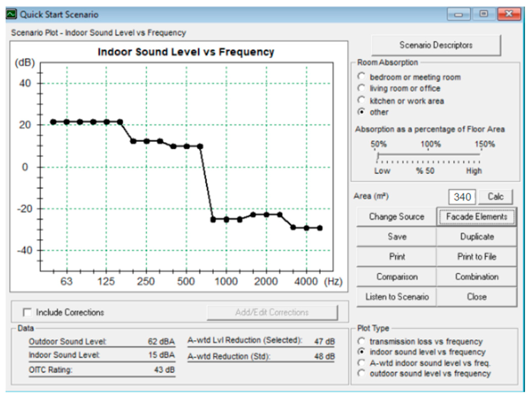Maximize the scenario window
This screenshot has height=400, width=532.
click(x=483, y=14)
